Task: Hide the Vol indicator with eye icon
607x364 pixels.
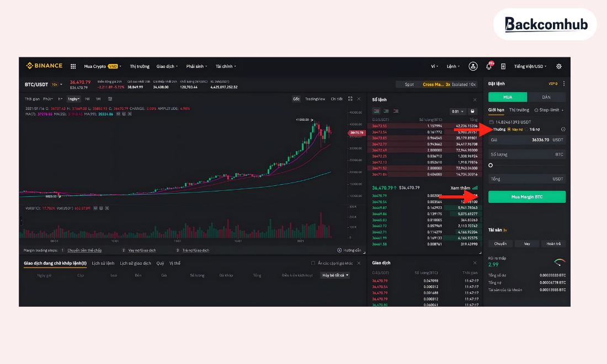Action: click(x=95, y=208)
